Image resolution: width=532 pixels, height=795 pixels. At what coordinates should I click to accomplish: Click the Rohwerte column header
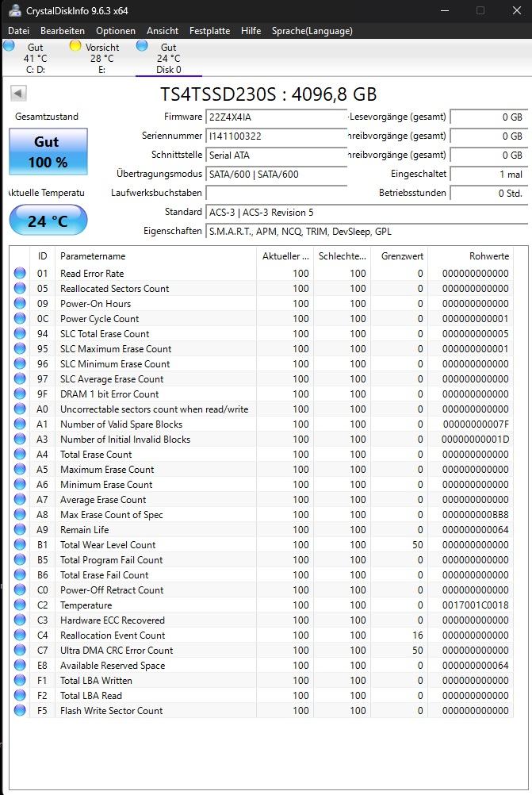[x=471, y=256]
